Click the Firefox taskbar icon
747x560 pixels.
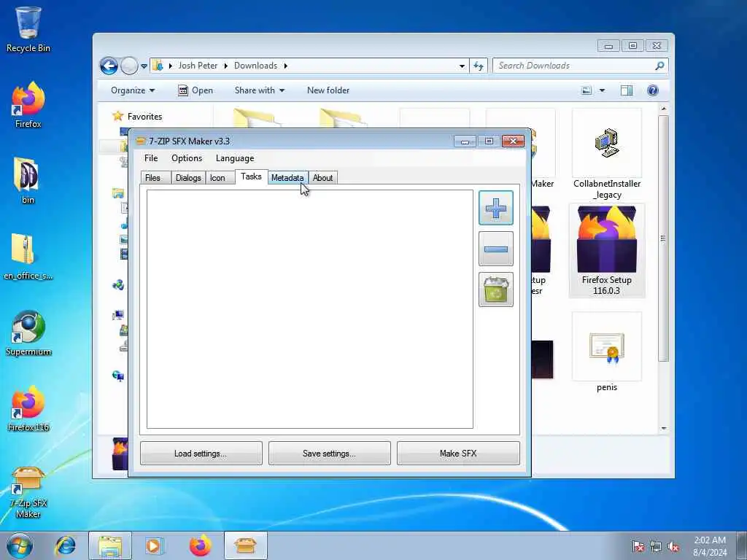pyautogui.click(x=200, y=545)
